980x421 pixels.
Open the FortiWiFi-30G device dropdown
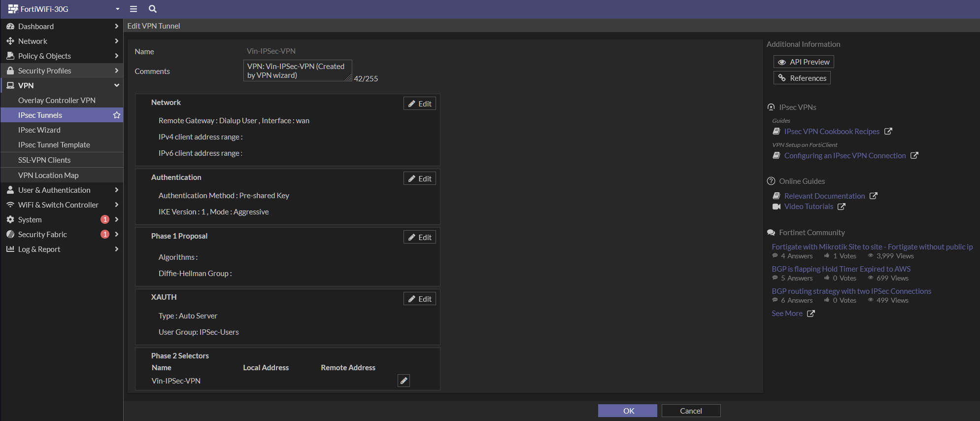[x=117, y=9]
